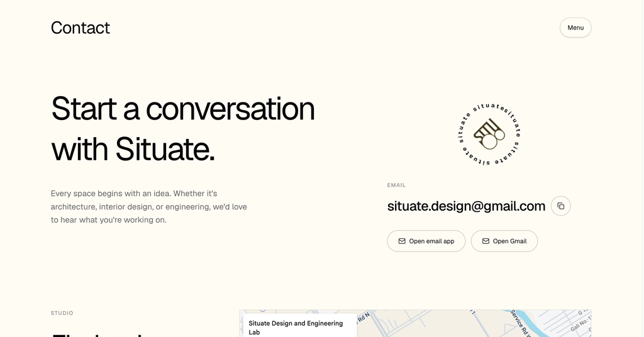Screen dimensions: 644x337
Task: Click the circular Situate logo
Action: [489, 134]
